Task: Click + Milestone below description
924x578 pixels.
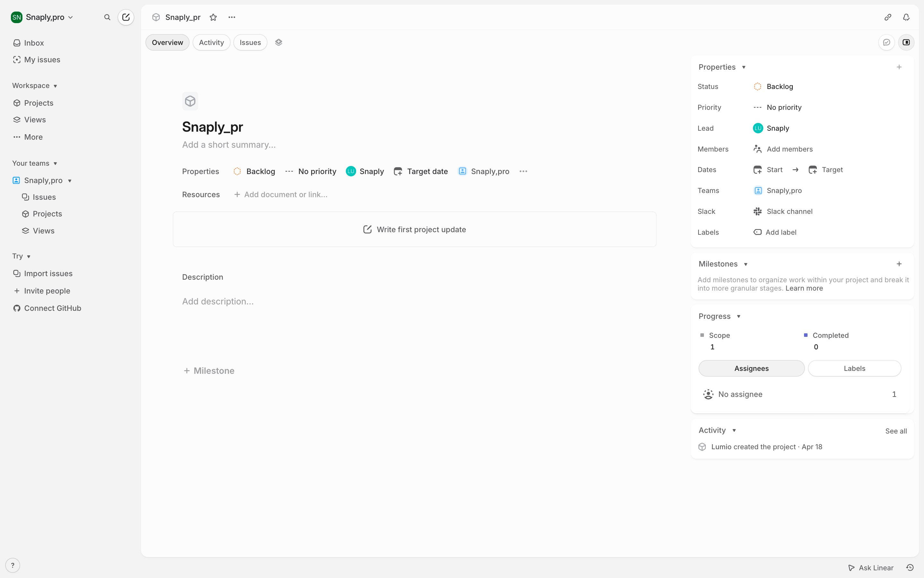Action: (x=209, y=371)
